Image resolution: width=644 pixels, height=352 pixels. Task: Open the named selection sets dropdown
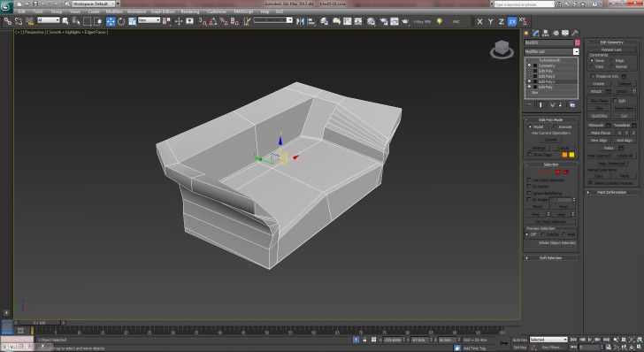pyautogui.click(x=272, y=20)
